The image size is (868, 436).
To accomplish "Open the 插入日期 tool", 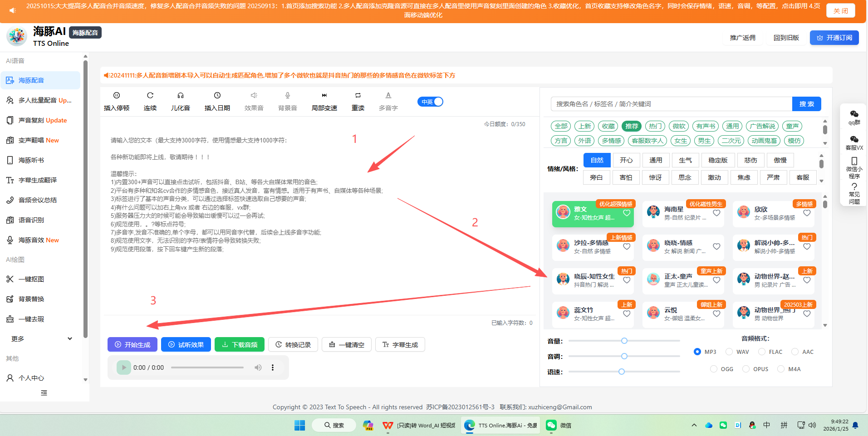I will coord(217,101).
